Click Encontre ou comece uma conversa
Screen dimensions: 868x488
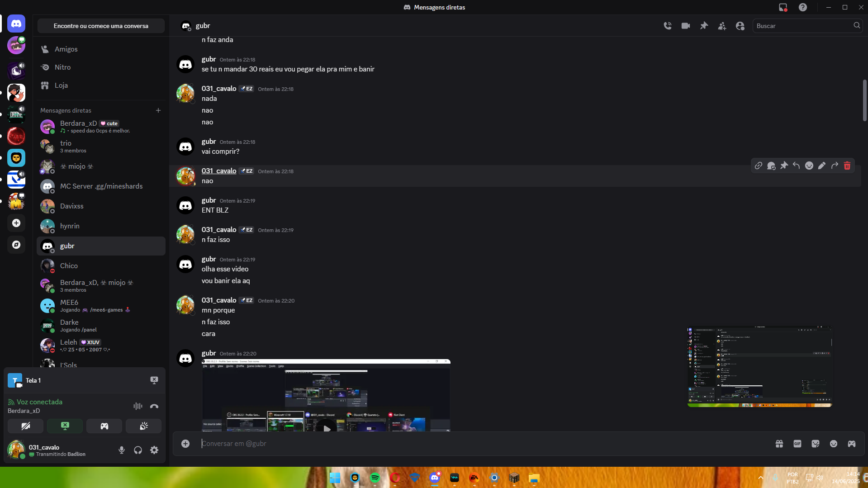click(101, 26)
